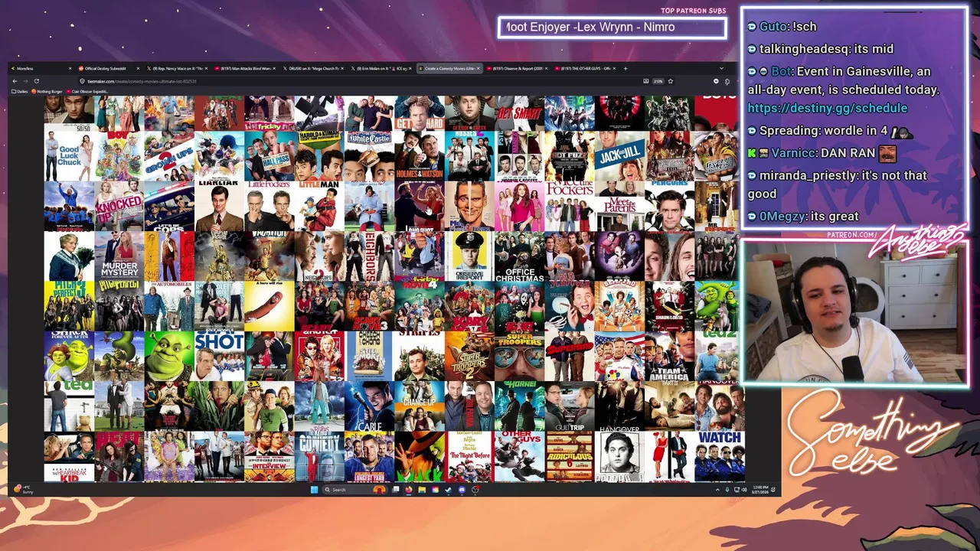Open the Nothing Burger bookmark
The height and width of the screenshot is (551, 980).
pyautogui.click(x=47, y=91)
